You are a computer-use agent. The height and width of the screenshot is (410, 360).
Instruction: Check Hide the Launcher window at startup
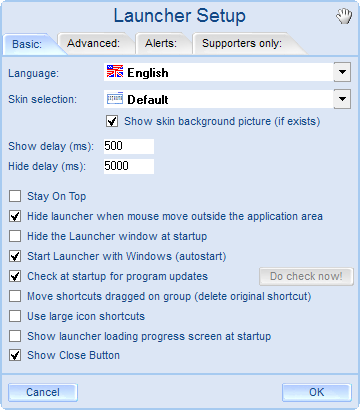(15, 236)
